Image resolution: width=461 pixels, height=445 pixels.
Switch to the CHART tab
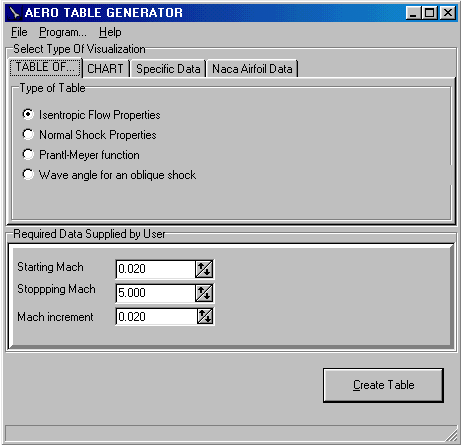pyautogui.click(x=105, y=69)
